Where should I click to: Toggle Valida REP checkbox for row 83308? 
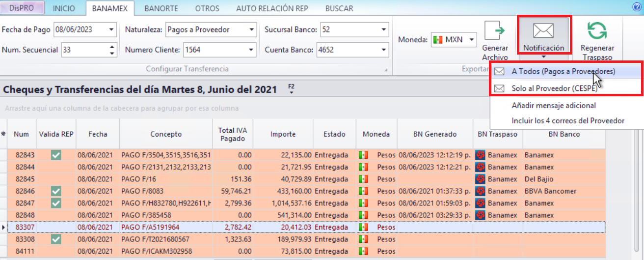point(56,239)
